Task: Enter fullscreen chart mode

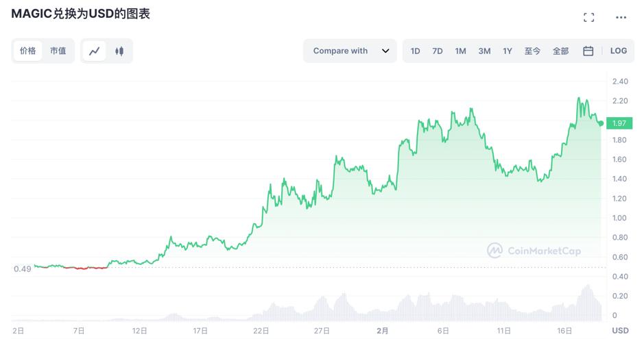Action: pyautogui.click(x=588, y=17)
